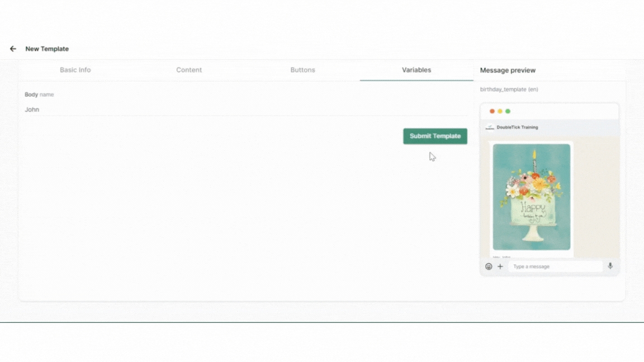Select the Variables tab
The height and width of the screenshot is (362, 644).
click(x=416, y=70)
